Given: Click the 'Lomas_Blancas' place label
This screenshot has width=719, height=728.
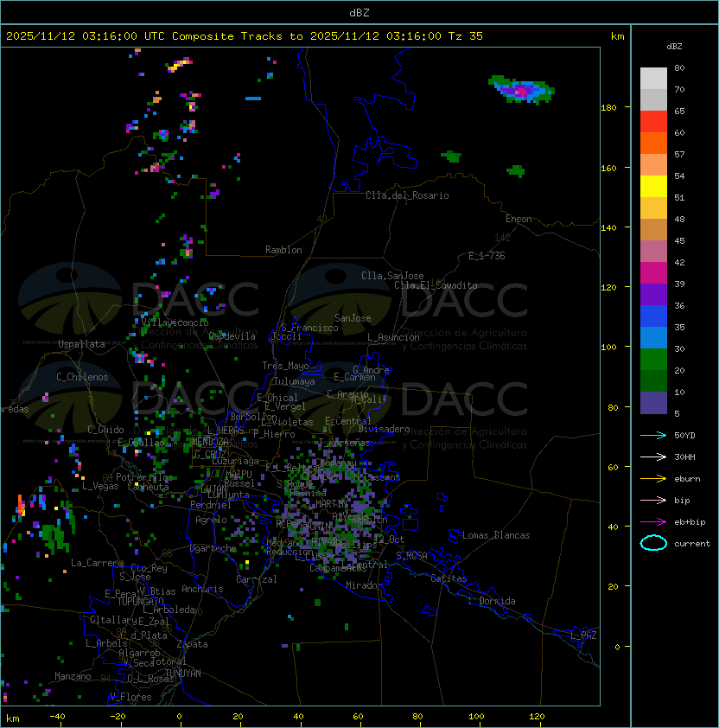Looking at the screenshot, I should click(496, 535).
